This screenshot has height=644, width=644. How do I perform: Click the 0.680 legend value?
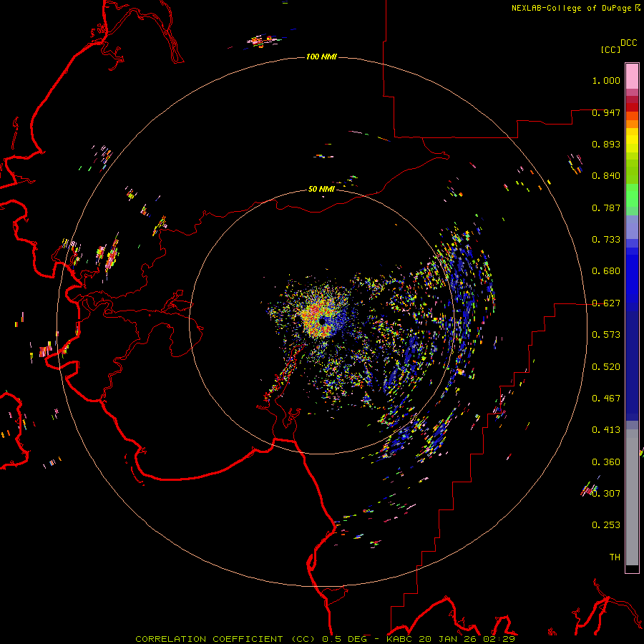pos(606,271)
